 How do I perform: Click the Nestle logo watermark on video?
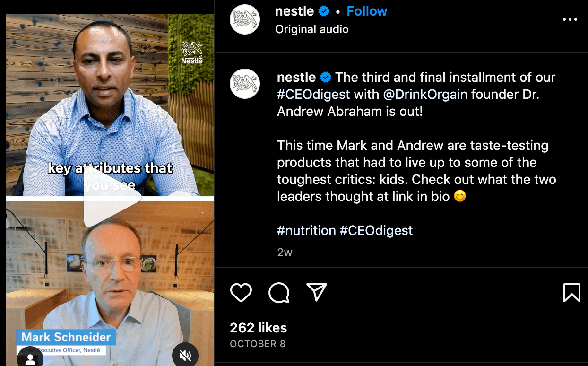[192, 53]
